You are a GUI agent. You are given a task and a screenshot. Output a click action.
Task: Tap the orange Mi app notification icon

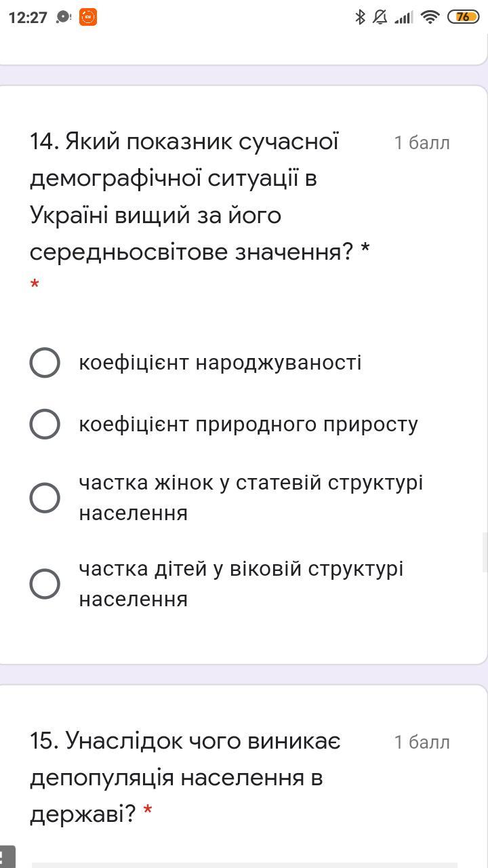coord(88,17)
